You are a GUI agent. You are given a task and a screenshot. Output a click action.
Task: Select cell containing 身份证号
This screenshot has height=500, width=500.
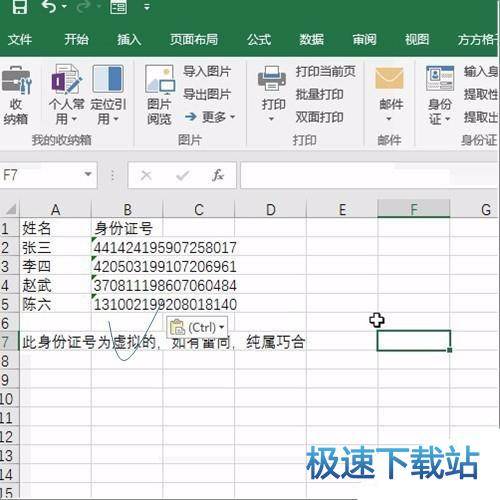coord(127,228)
